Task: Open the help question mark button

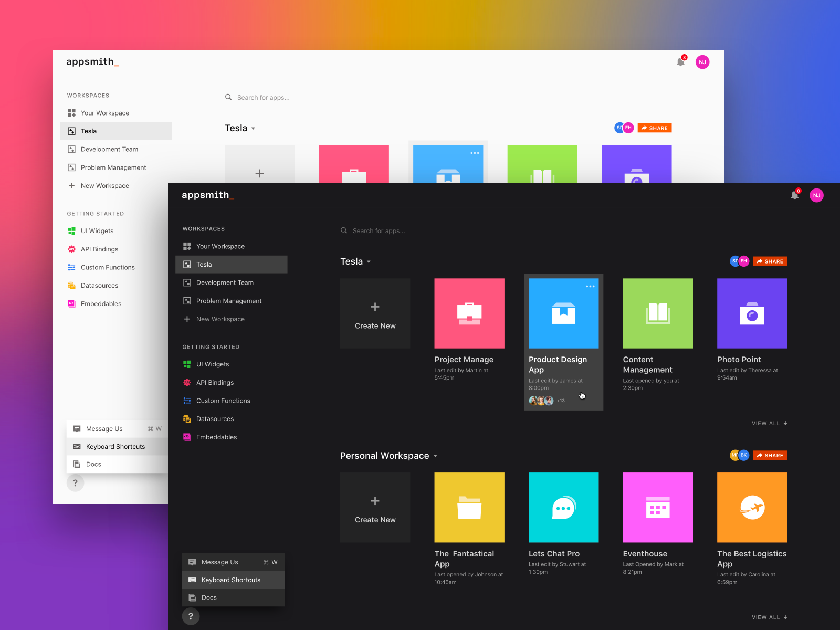Action: tap(191, 616)
